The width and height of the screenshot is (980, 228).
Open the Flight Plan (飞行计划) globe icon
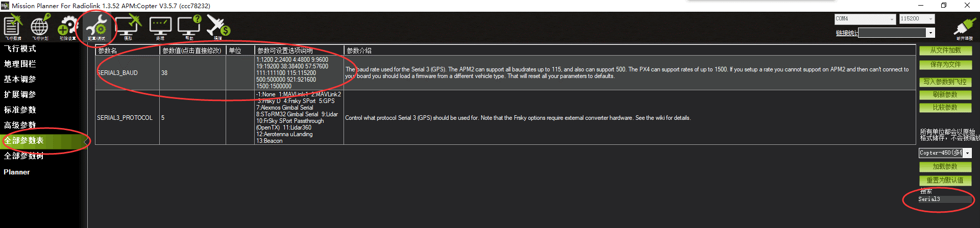click(40, 27)
